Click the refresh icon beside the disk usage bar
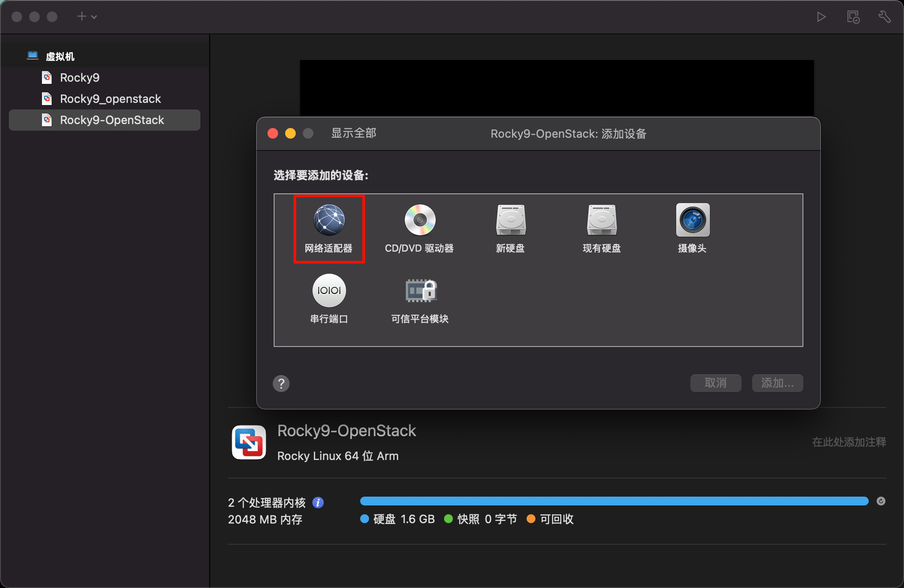Image resolution: width=904 pixels, height=588 pixels. pos(881,501)
